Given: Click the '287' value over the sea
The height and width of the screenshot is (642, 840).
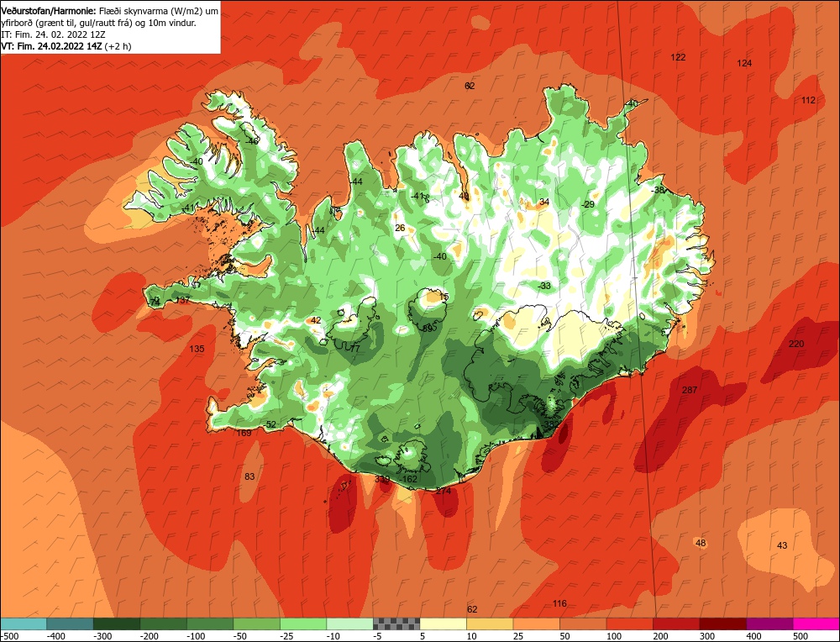Looking at the screenshot, I should pos(690,390).
